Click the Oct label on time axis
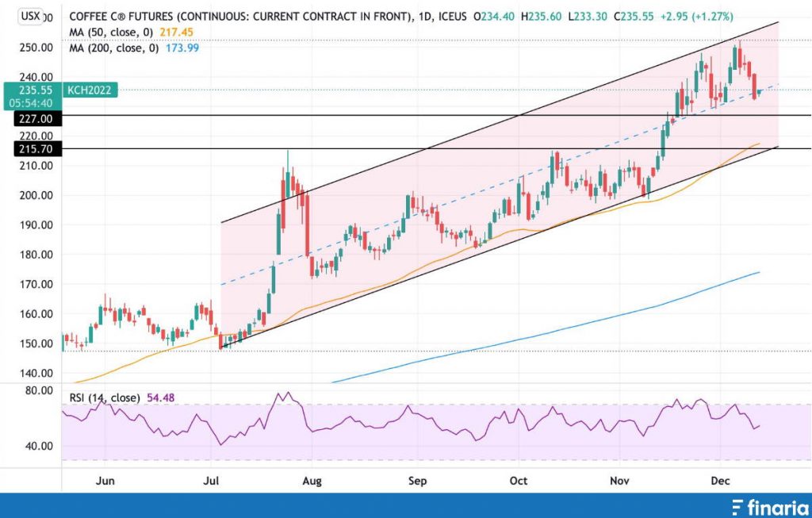 [x=518, y=482]
